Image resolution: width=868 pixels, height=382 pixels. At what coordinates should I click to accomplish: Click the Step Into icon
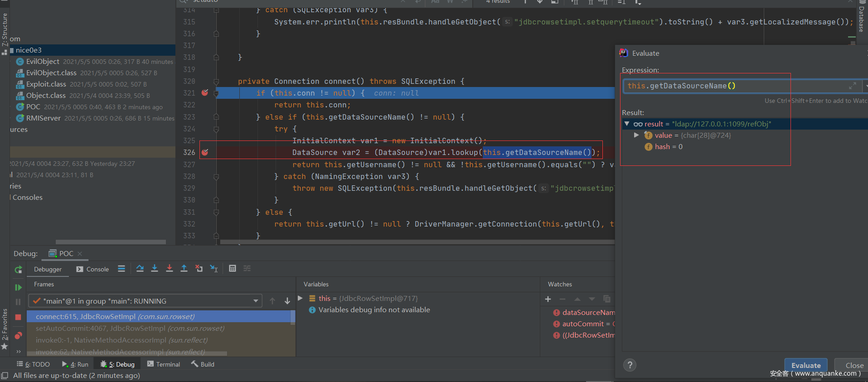(x=155, y=269)
